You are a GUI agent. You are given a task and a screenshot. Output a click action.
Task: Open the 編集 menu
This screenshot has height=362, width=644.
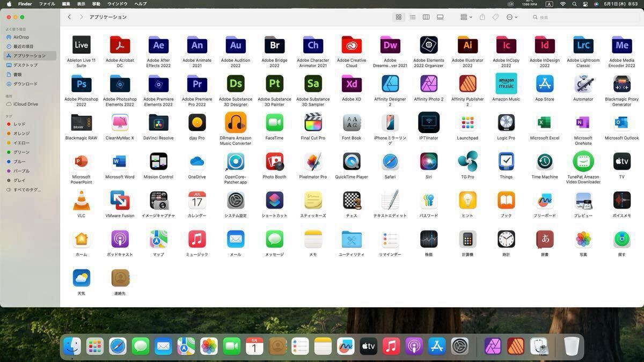click(66, 4)
